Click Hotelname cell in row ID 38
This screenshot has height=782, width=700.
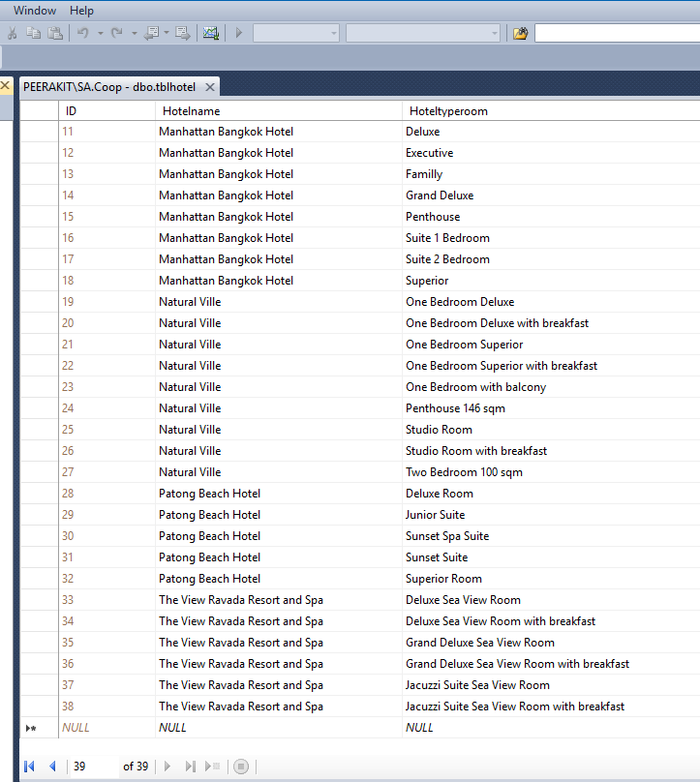coord(279,707)
